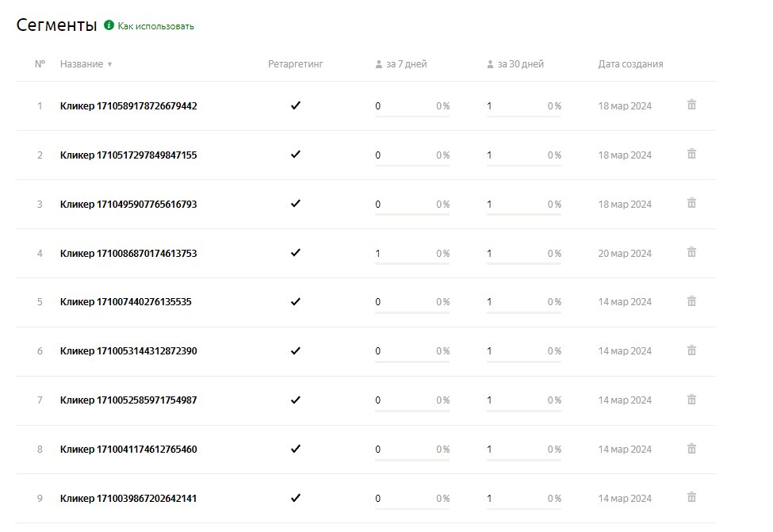Click the 20 мар 2024 creation date
The height and width of the screenshot is (532, 773).
[625, 254]
